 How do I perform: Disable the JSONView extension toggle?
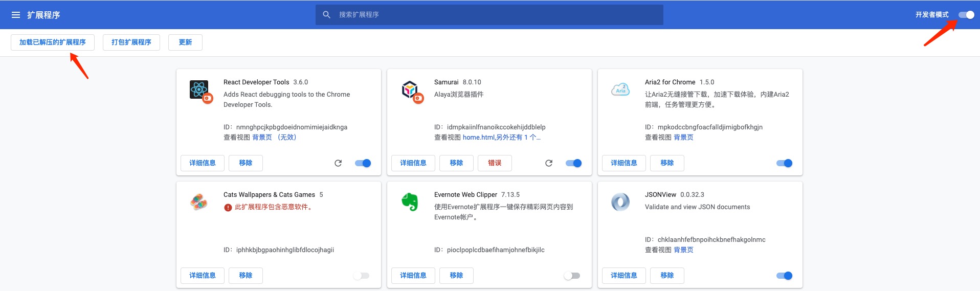(784, 276)
